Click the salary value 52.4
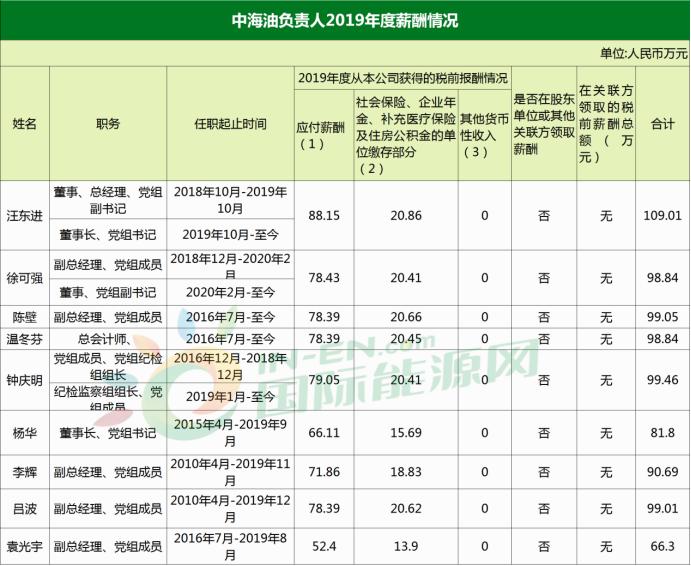The width and height of the screenshot is (691, 566). coord(324,547)
